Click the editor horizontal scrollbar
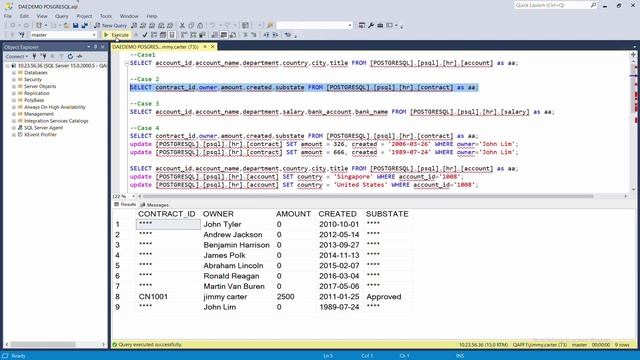640x360 pixels. click(x=367, y=196)
